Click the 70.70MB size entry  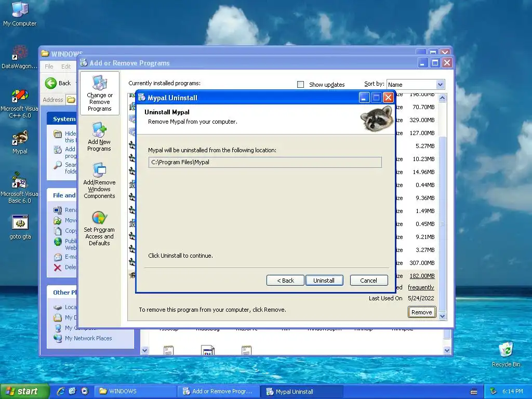[423, 107]
